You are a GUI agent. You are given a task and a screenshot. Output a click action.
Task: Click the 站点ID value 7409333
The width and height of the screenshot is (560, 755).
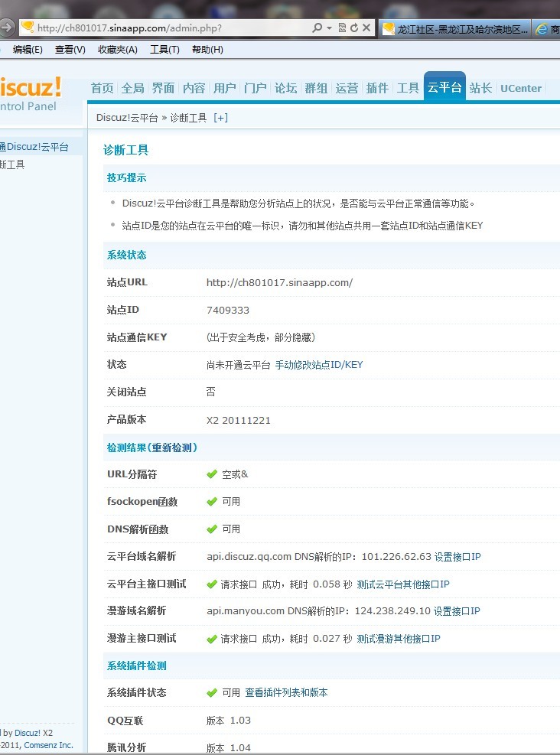pos(228,311)
